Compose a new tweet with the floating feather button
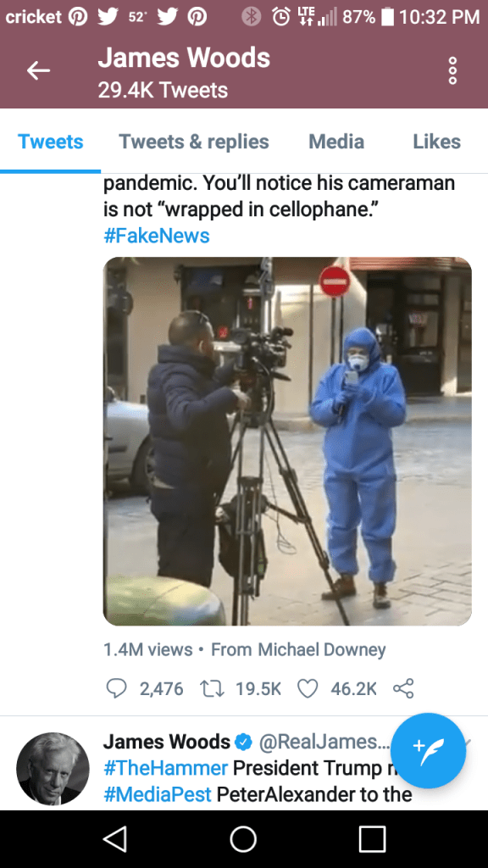This screenshot has height=868, width=488. [x=428, y=751]
